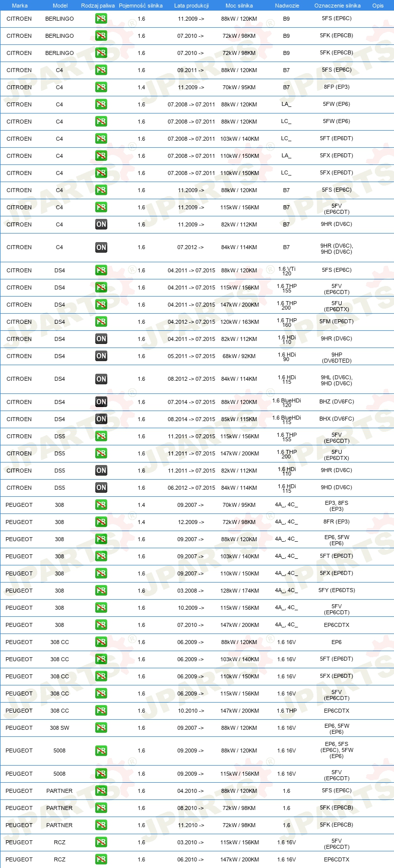Select petrol icon for Peugeot 308 5FY (EP6DTS)

(x=101, y=591)
